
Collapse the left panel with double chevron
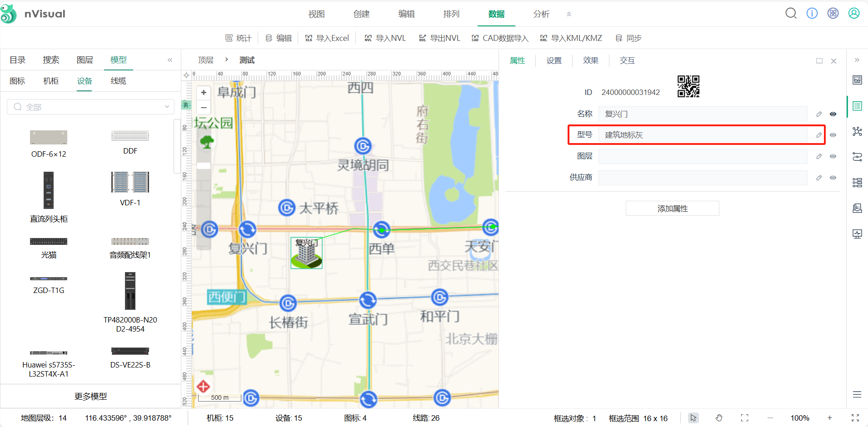point(170,60)
